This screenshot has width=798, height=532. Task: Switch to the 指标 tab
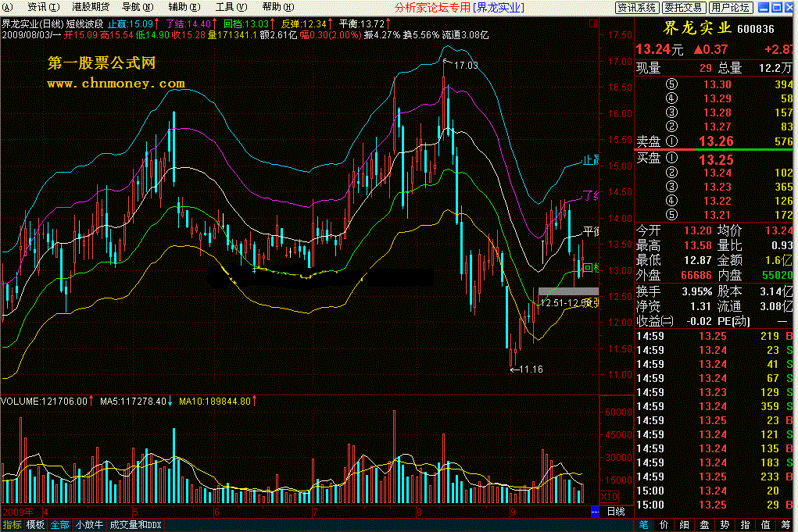[x=12, y=525]
